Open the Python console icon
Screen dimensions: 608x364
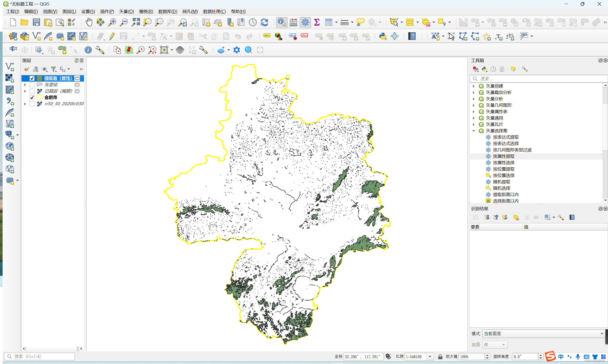(383, 36)
